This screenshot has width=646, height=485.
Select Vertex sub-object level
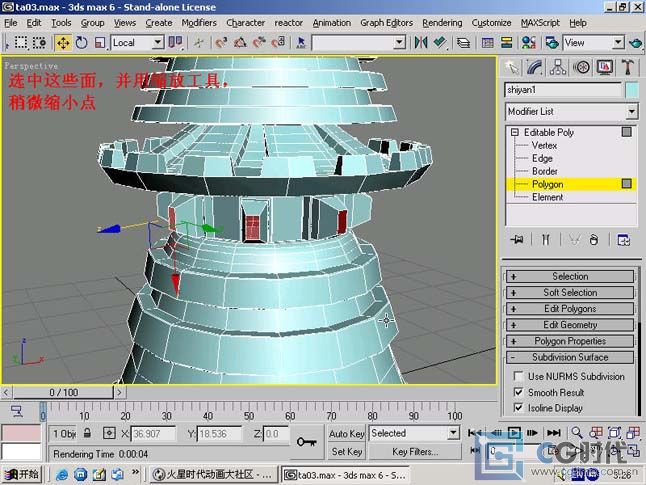coord(544,145)
